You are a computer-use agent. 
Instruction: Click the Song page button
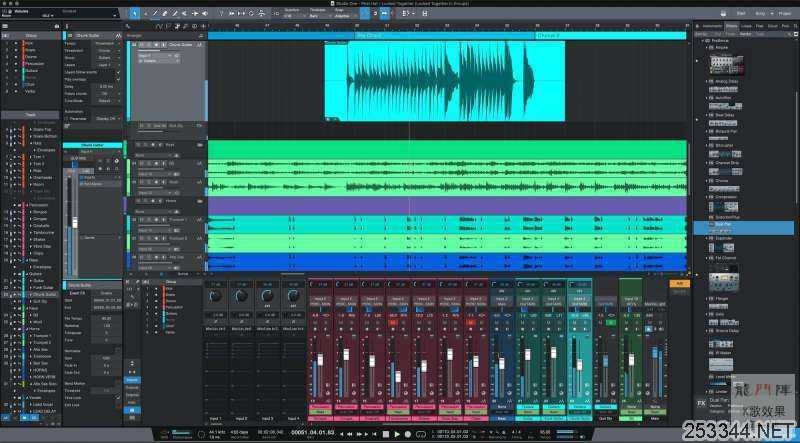(x=761, y=13)
